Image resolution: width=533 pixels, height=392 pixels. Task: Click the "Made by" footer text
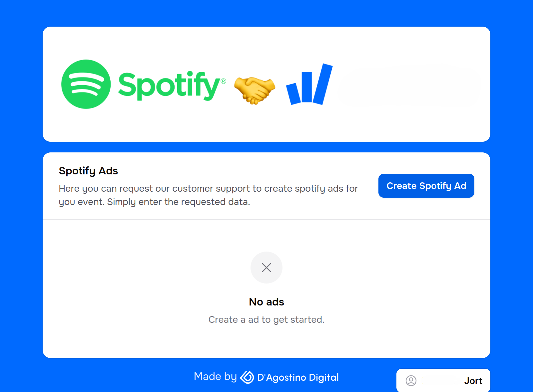click(x=215, y=376)
